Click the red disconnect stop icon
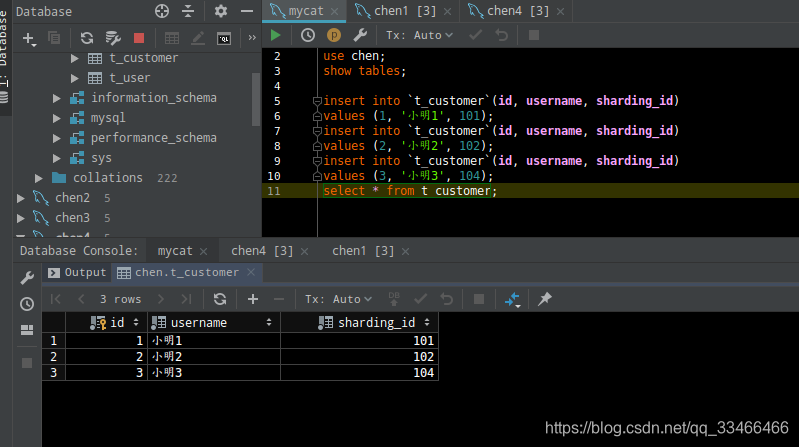 click(x=139, y=38)
